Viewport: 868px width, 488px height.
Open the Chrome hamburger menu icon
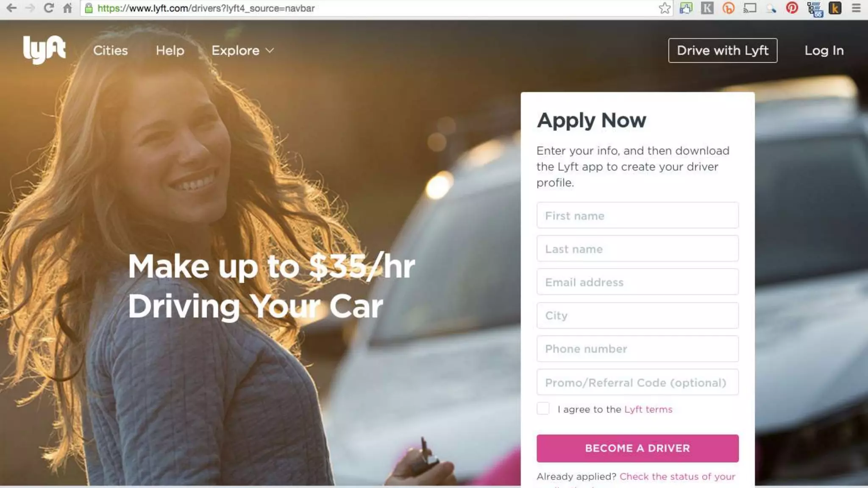click(x=856, y=8)
